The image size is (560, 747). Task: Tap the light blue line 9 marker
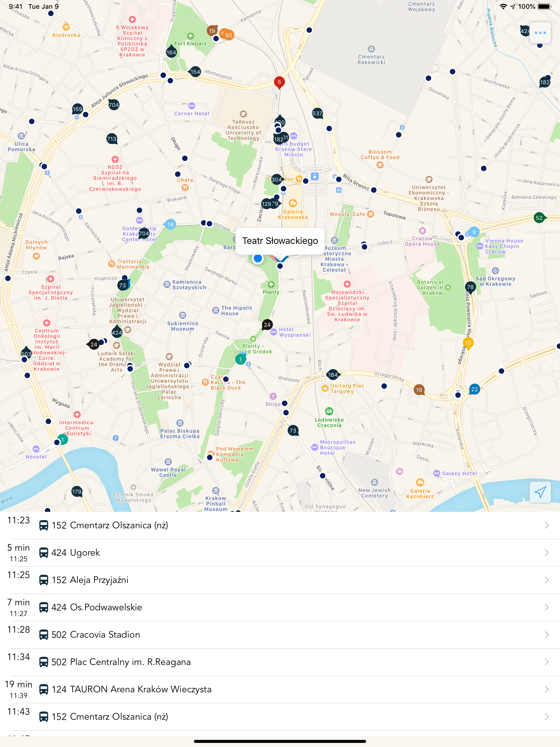pos(474,232)
